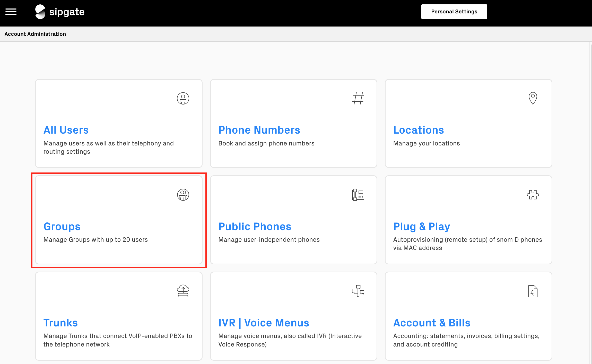Screen dimensions: 592x364
Task: Open the Phone Numbers section
Action: [259, 130]
